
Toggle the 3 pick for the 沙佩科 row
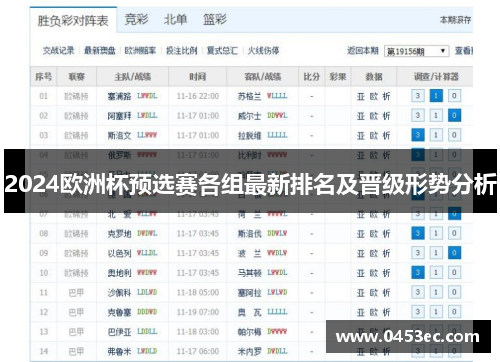(418, 292)
